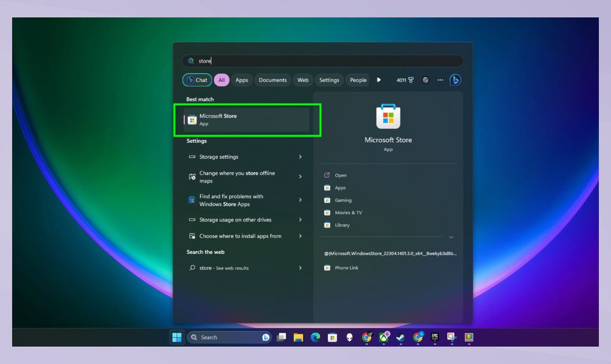Switch to the Settings search filter

[x=329, y=80]
